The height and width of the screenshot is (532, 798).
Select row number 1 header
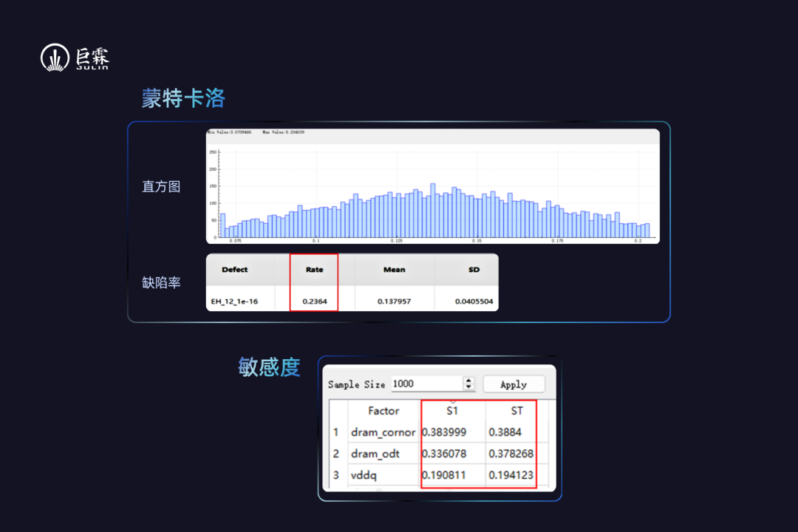(336, 432)
